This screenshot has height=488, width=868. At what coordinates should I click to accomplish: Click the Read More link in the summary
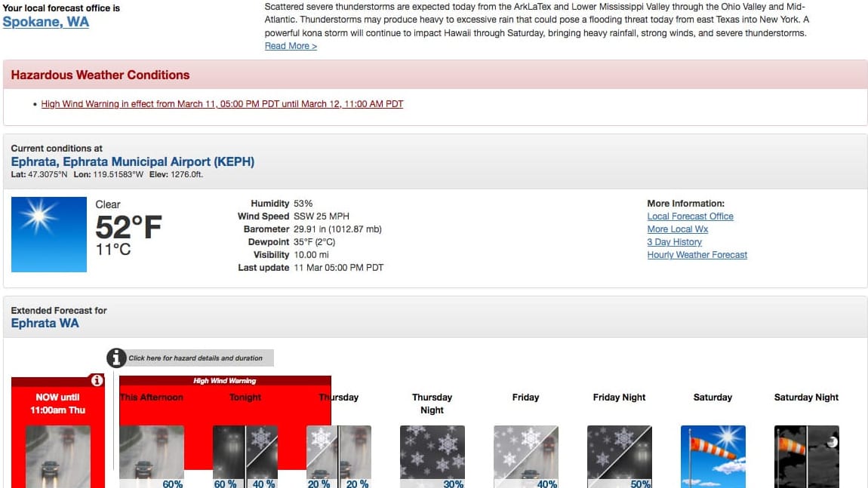click(x=290, y=45)
